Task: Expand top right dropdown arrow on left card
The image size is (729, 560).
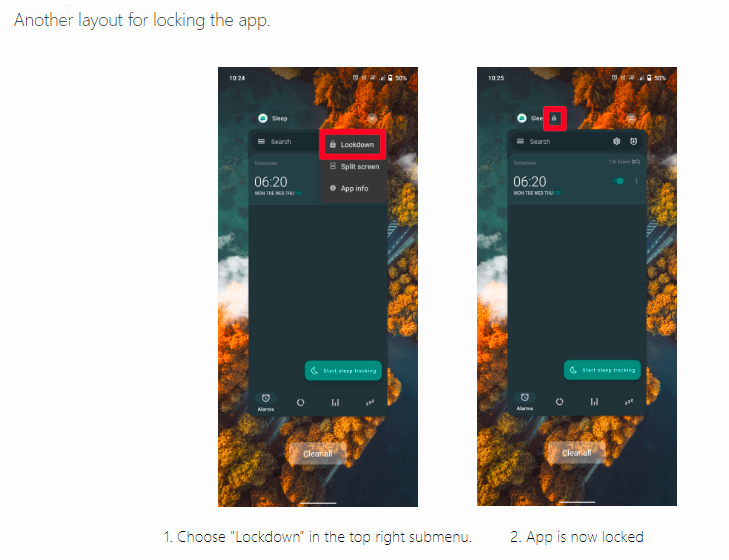Action: click(x=372, y=118)
